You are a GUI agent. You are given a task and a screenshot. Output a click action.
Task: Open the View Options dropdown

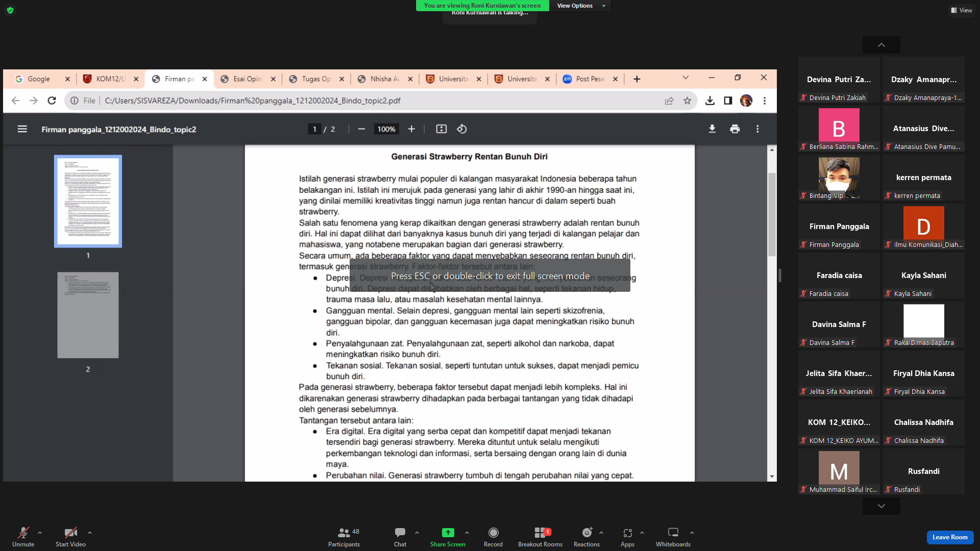[x=581, y=6]
